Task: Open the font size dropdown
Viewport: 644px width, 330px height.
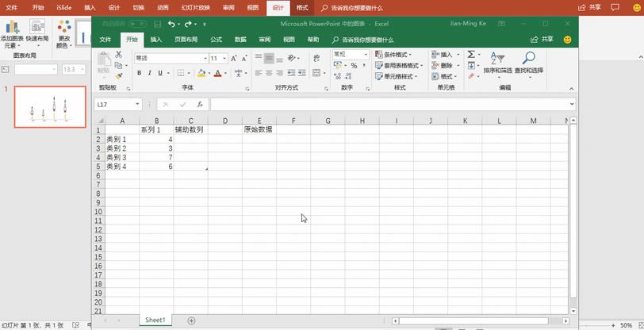Action: coord(225,58)
